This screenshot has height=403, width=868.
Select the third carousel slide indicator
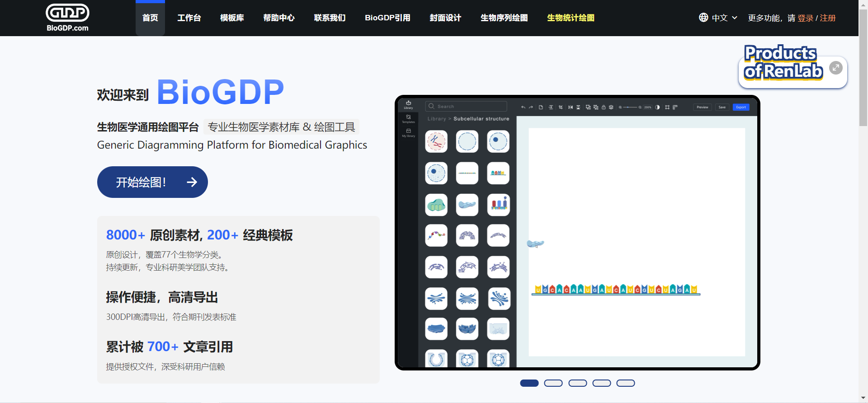point(577,383)
